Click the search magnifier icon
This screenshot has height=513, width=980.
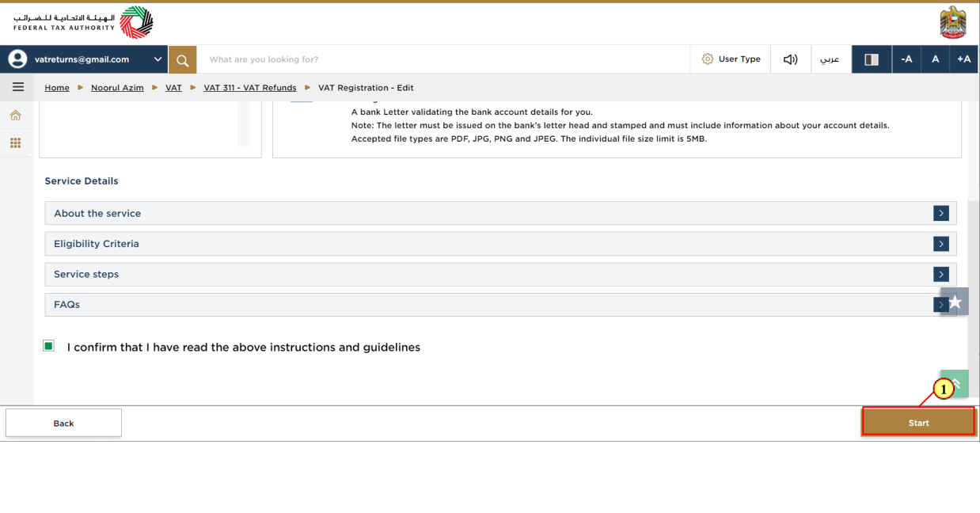tap(182, 59)
